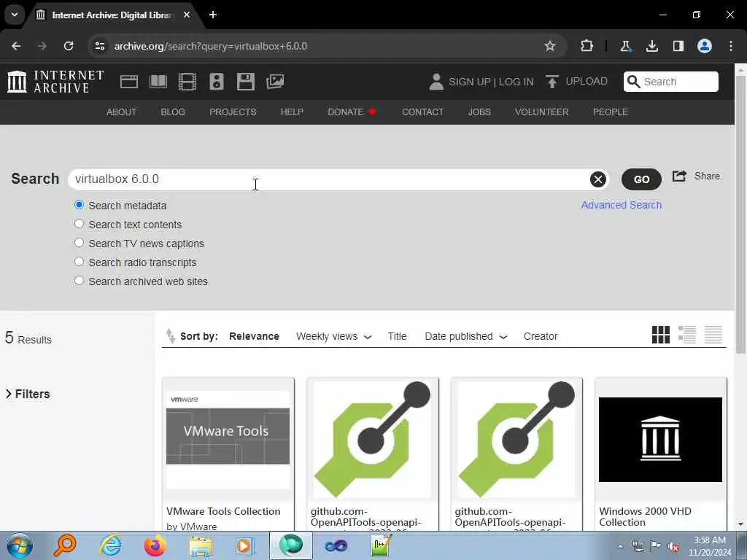The width and height of the screenshot is (747, 560).
Task: Open the Video film icon
Action: click(187, 82)
